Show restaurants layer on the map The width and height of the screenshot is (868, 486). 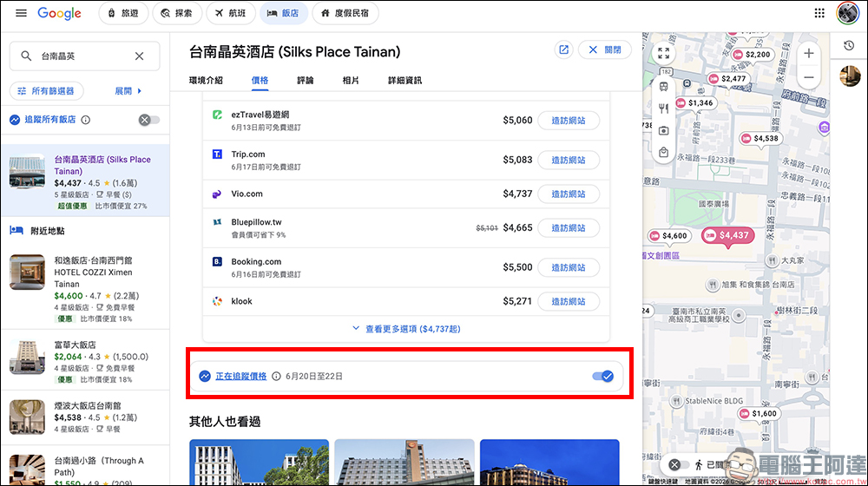664,108
